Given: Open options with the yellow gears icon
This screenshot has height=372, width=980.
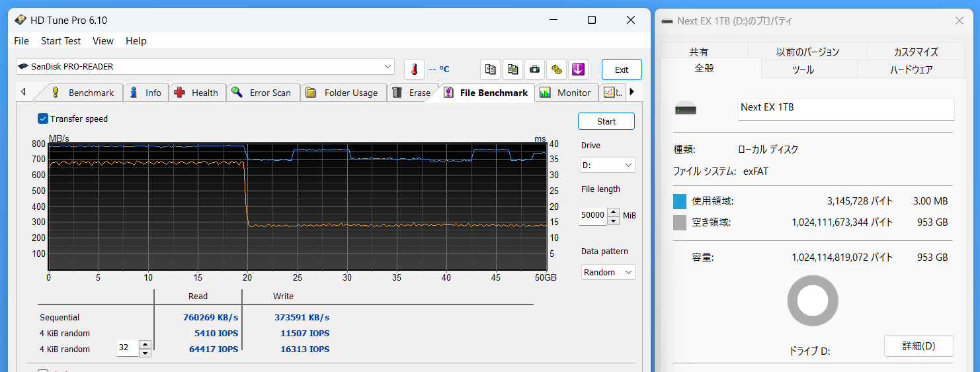Looking at the screenshot, I should (x=556, y=70).
